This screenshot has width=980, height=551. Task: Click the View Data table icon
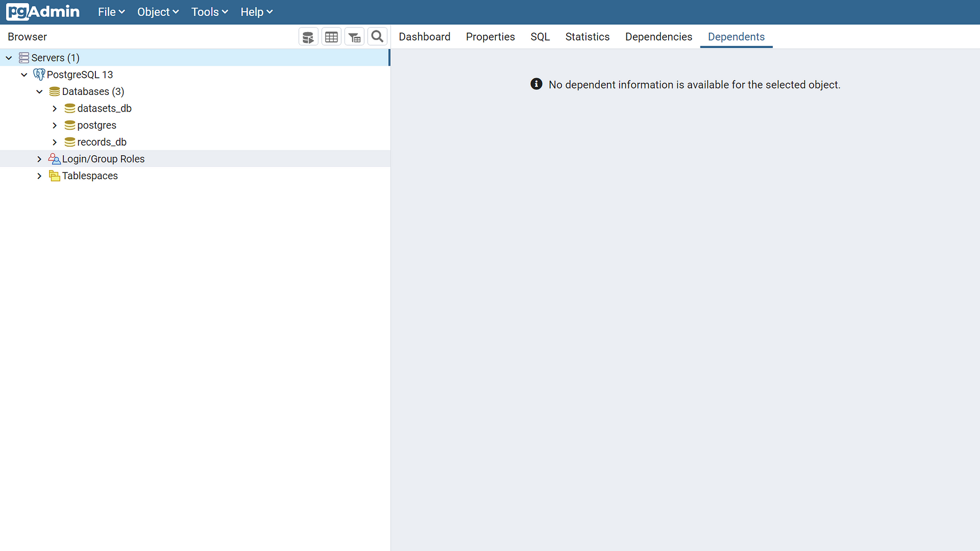click(x=332, y=37)
